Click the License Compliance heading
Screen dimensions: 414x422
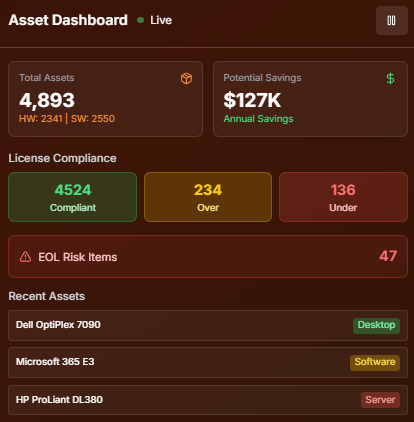tap(62, 158)
